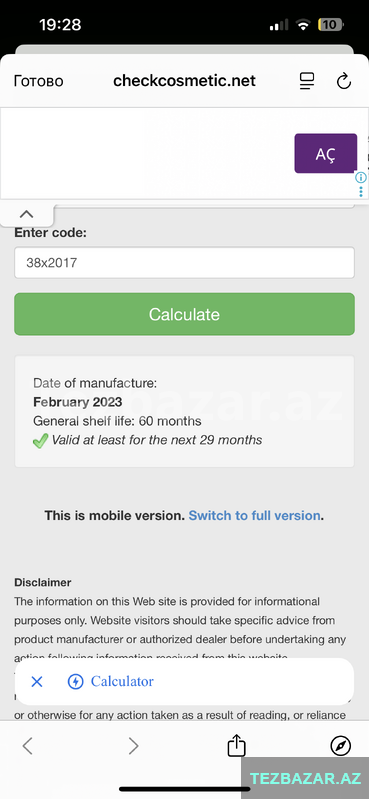369x799 pixels.
Task: Tap the checkcosmetic.net address title
Action: coord(184,81)
